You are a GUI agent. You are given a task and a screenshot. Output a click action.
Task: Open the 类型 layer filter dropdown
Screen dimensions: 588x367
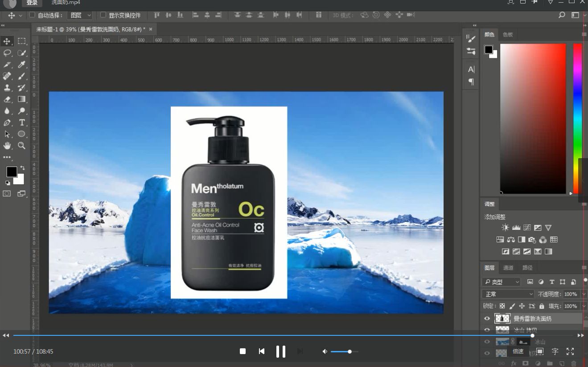coord(502,282)
